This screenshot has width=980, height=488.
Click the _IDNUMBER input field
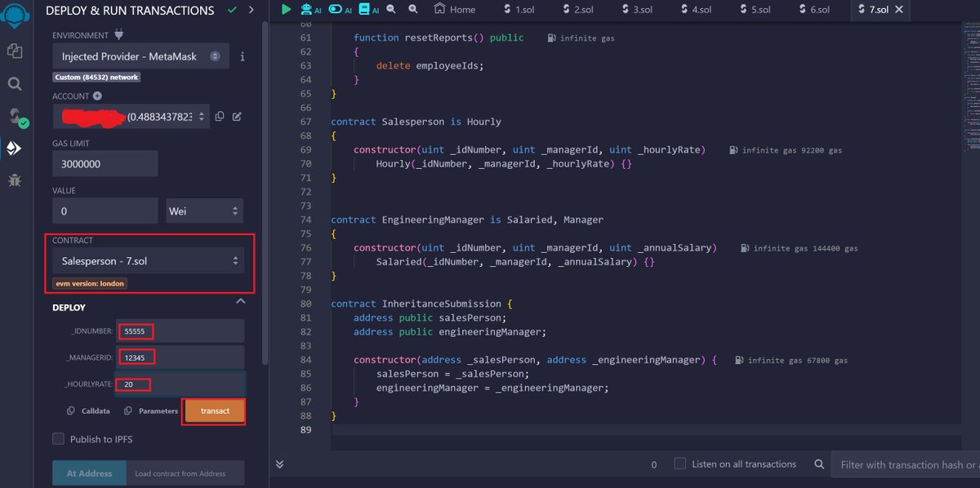(180, 331)
